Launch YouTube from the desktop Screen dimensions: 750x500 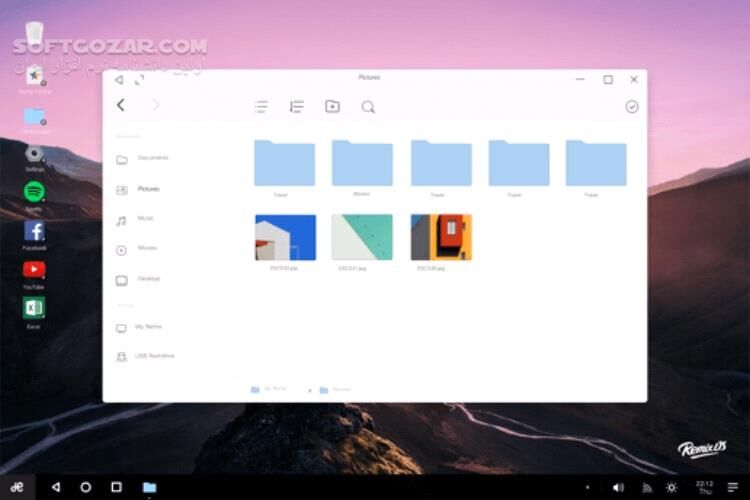[x=34, y=269]
